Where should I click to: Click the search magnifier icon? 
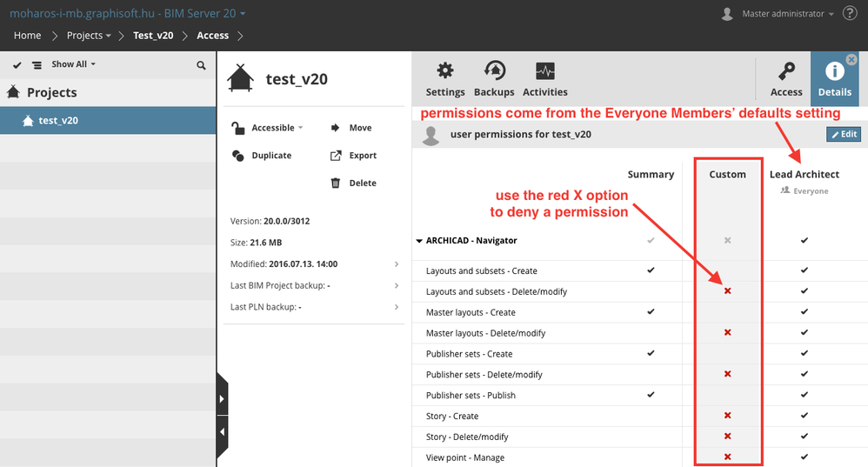pyautogui.click(x=201, y=65)
